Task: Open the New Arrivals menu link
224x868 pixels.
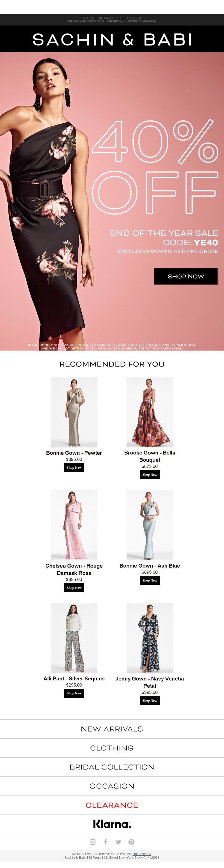Action: pyautogui.click(x=112, y=729)
